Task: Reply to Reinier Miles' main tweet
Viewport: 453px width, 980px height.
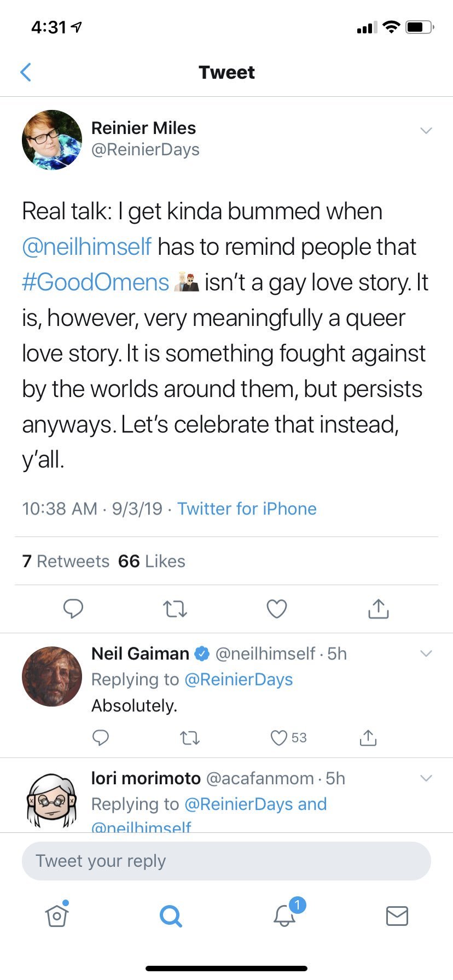Action: click(73, 608)
